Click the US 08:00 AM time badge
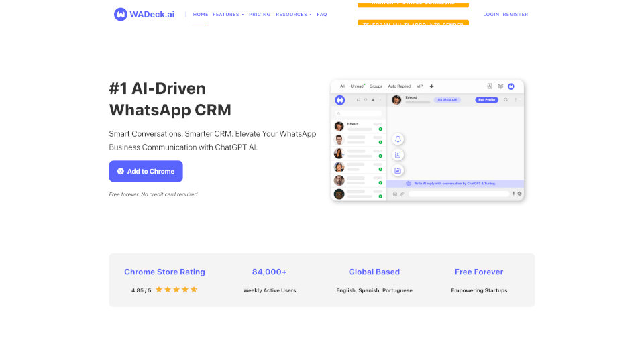The height and width of the screenshot is (356, 644). click(x=447, y=100)
